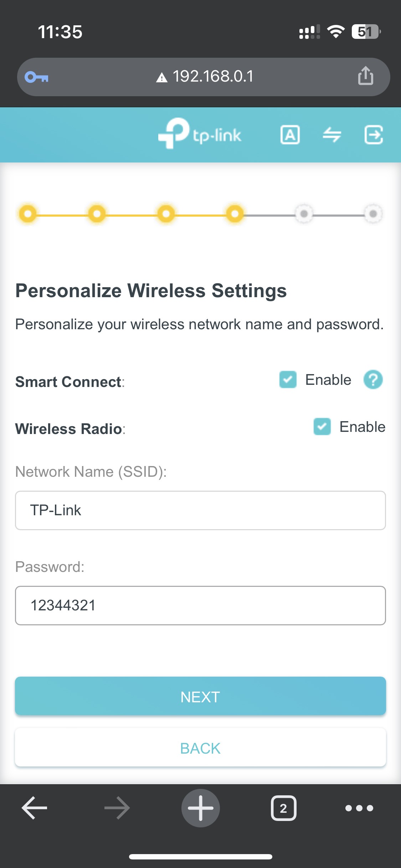Viewport: 401px width, 868px height.
Task: Tap the VPN key icon in address bar
Action: click(x=36, y=77)
